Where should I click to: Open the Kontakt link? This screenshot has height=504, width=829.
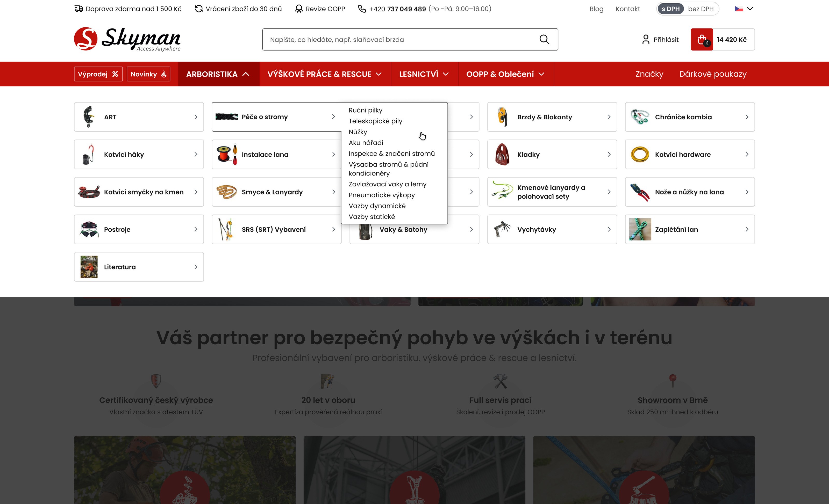point(627,9)
